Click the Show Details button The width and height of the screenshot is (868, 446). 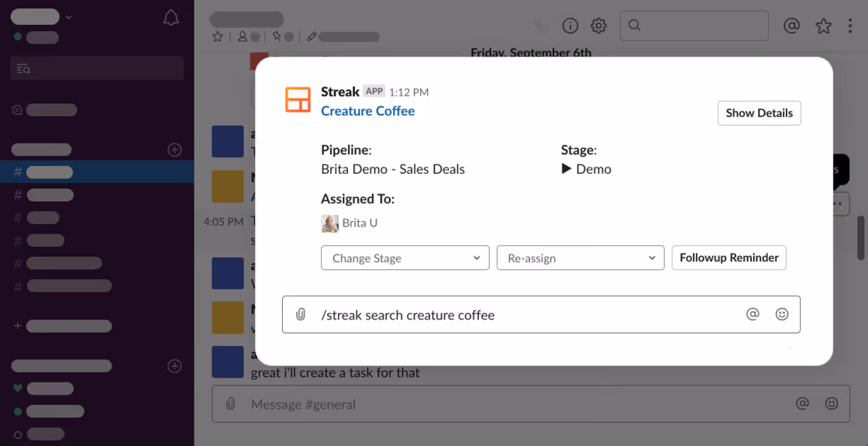click(759, 113)
